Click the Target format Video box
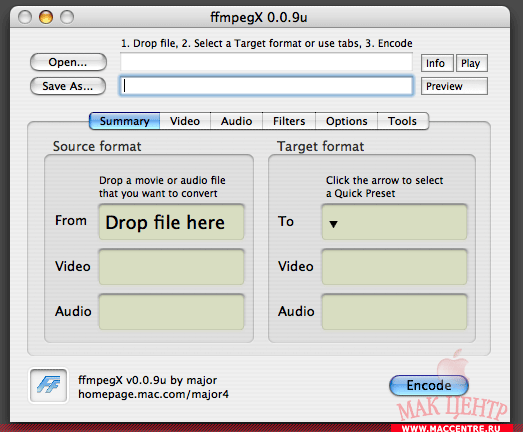Image resolution: width=523 pixels, height=432 pixels. tap(394, 267)
